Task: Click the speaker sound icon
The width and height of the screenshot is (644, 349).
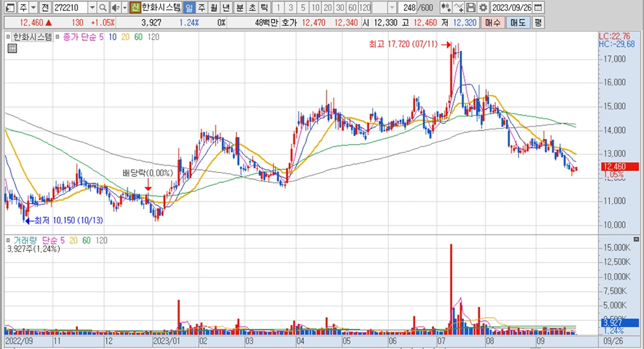Action: pos(114,8)
